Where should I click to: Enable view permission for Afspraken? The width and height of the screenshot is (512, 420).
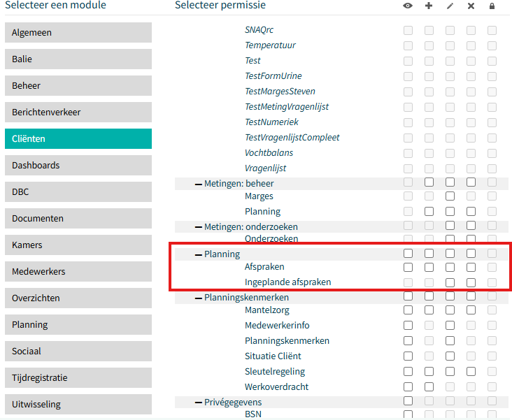[408, 267]
